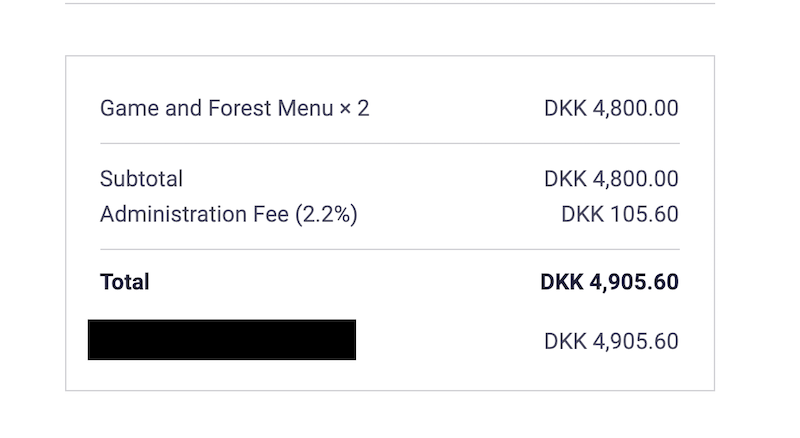
Task: Select the bold DKK 4,905.60 total
Action: click(x=610, y=282)
